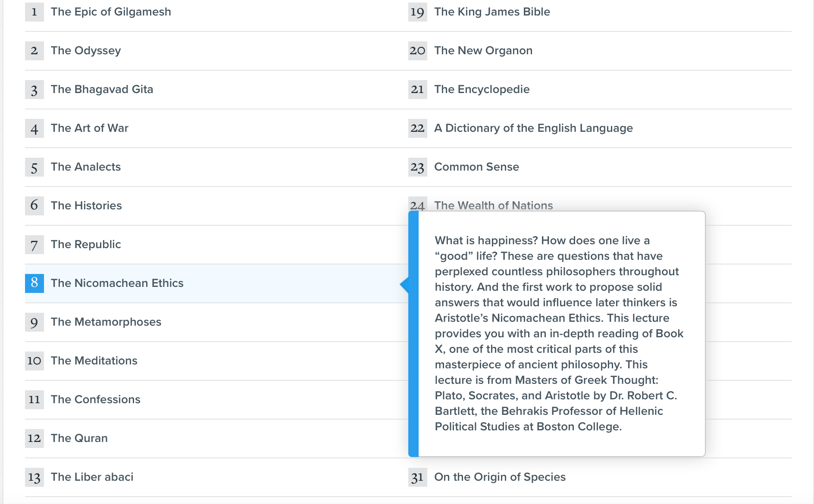Open The Confessions entry

pyautogui.click(x=96, y=400)
